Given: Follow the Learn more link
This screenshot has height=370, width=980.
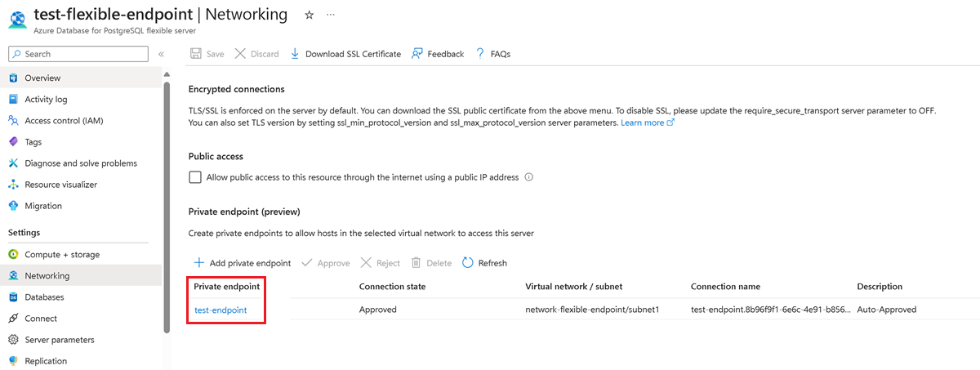Looking at the screenshot, I should 647,123.
